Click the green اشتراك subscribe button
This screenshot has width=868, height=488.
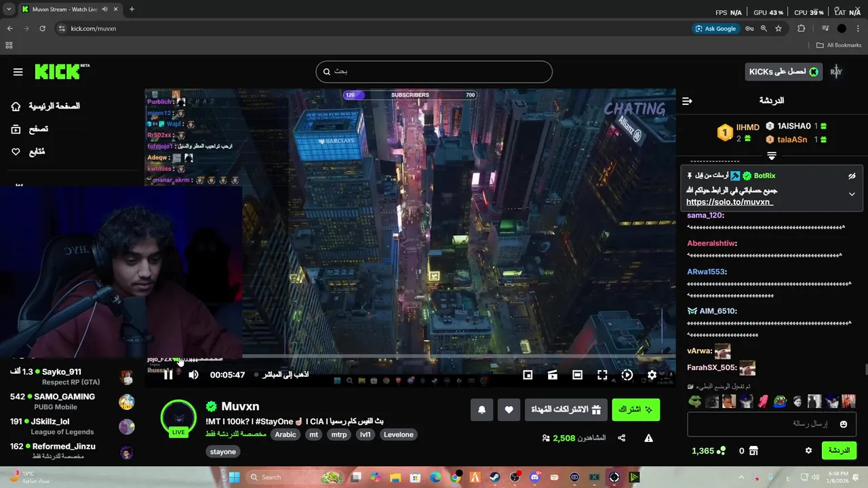tap(635, 409)
